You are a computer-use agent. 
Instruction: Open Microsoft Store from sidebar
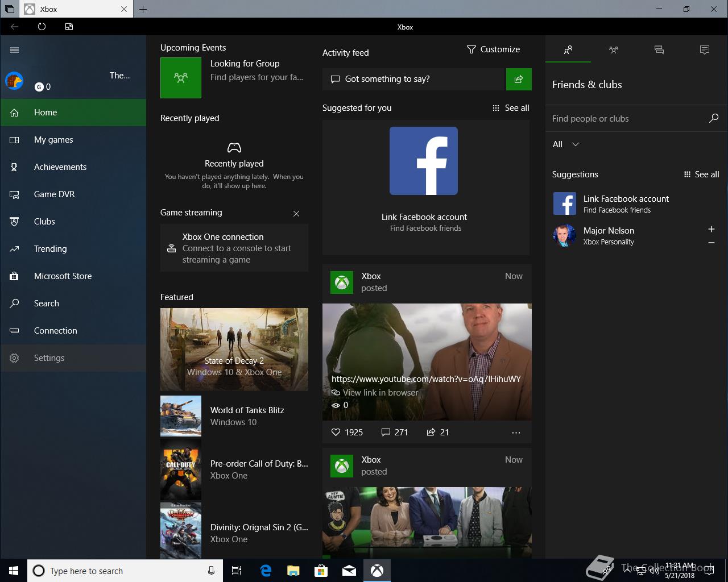[x=73, y=276]
